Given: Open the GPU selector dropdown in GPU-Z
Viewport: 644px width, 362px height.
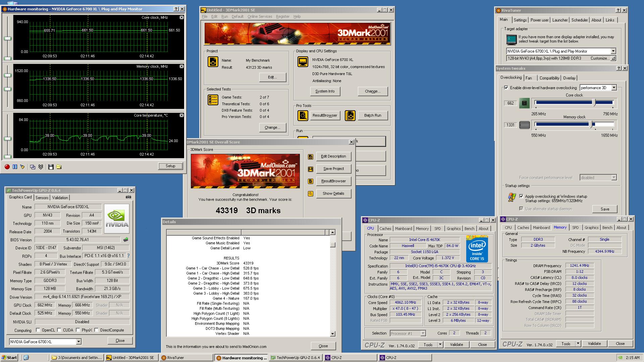Looking at the screenshot, I should [78, 342].
